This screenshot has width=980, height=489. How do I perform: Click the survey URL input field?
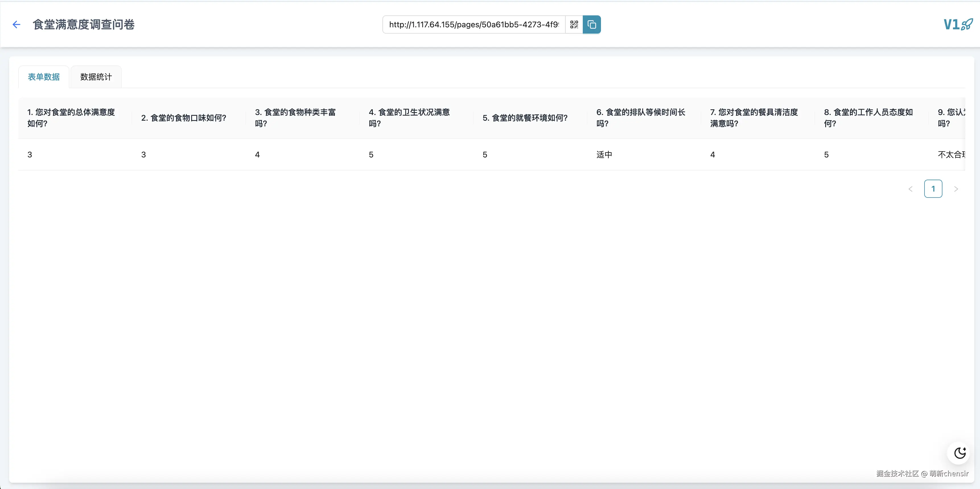(x=474, y=25)
